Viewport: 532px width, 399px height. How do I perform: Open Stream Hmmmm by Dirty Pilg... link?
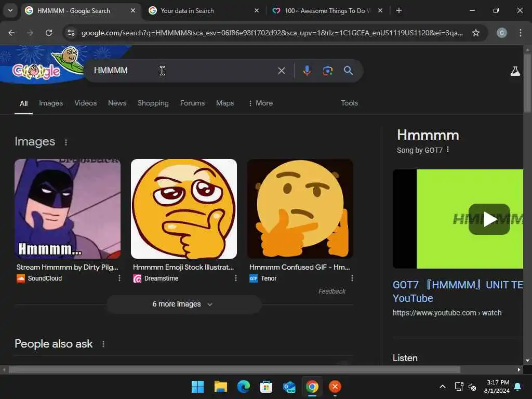click(67, 268)
